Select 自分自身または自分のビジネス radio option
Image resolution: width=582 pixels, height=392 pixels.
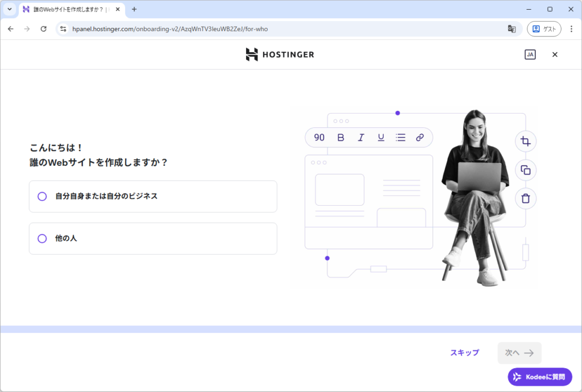coord(42,197)
